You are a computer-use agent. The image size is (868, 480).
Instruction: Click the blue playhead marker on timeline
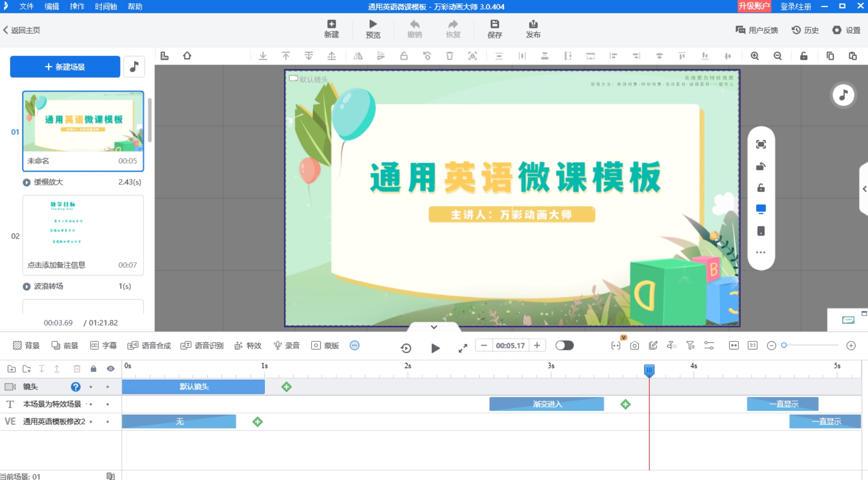pyautogui.click(x=649, y=370)
